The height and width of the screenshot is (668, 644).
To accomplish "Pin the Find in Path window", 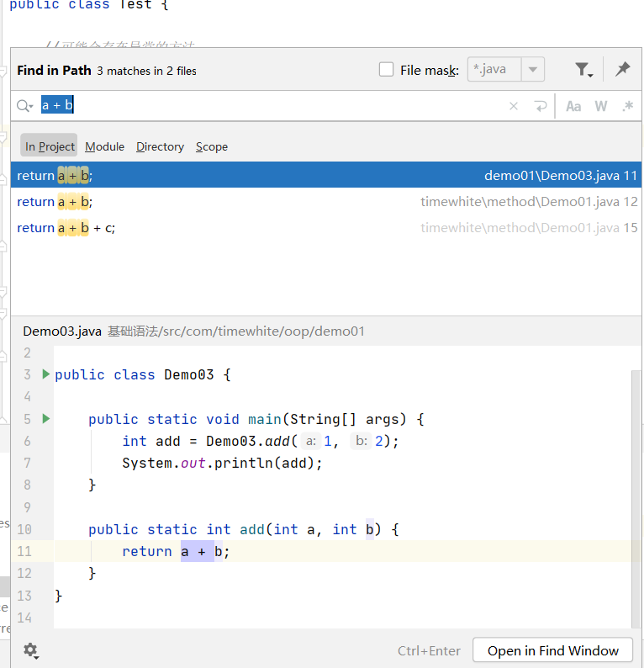I will coord(622,70).
